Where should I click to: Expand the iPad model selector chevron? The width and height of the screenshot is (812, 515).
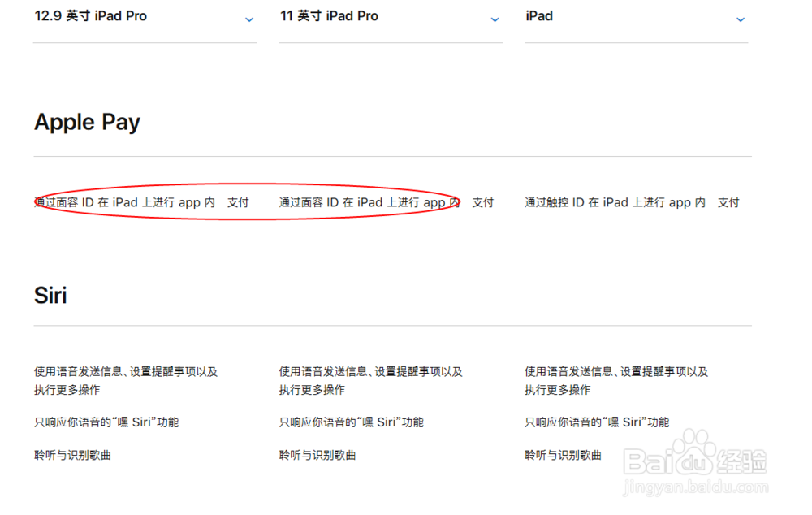pos(741,19)
